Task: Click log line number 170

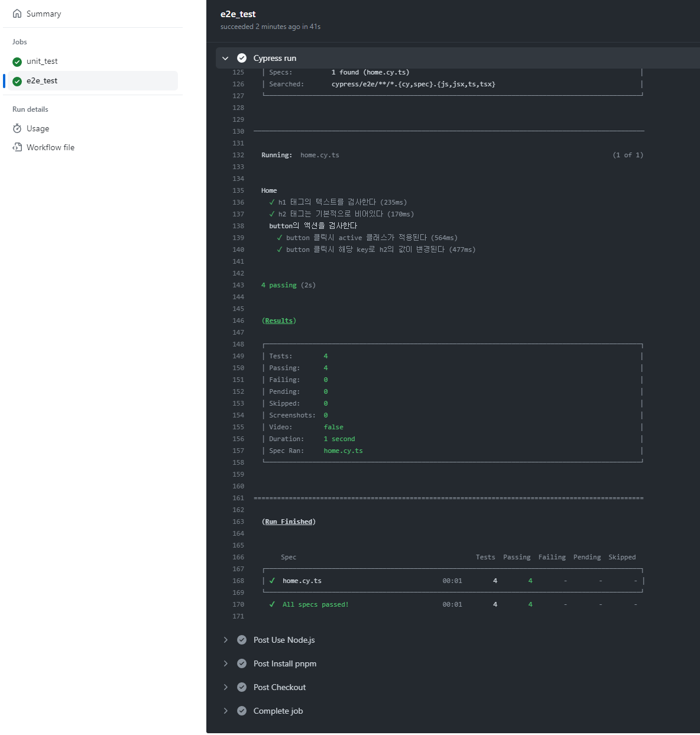Action: point(238,604)
